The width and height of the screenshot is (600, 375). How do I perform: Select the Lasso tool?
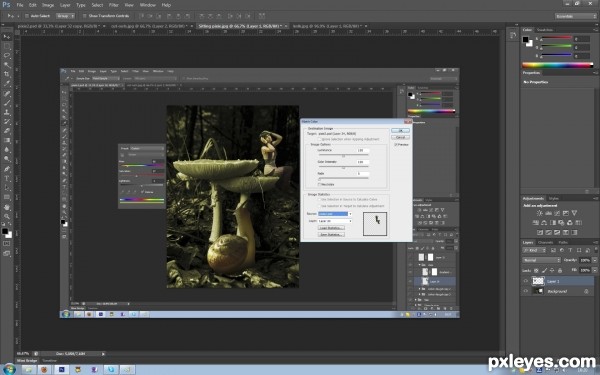coord(7,56)
